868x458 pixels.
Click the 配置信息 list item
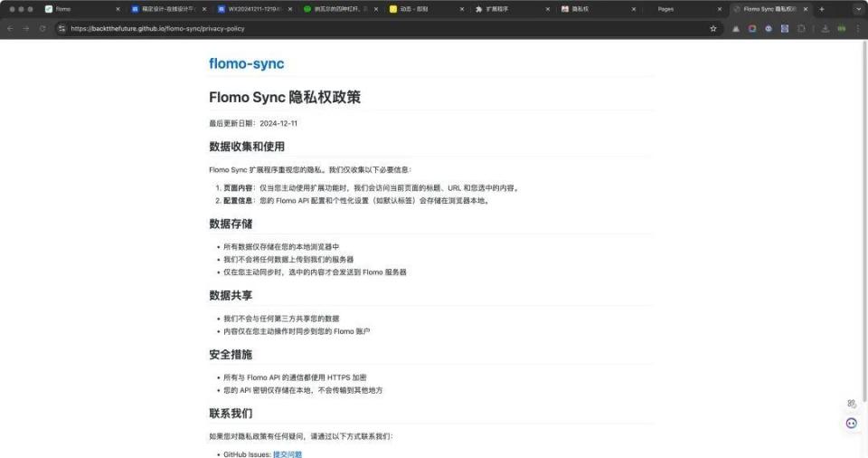(356, 201)
